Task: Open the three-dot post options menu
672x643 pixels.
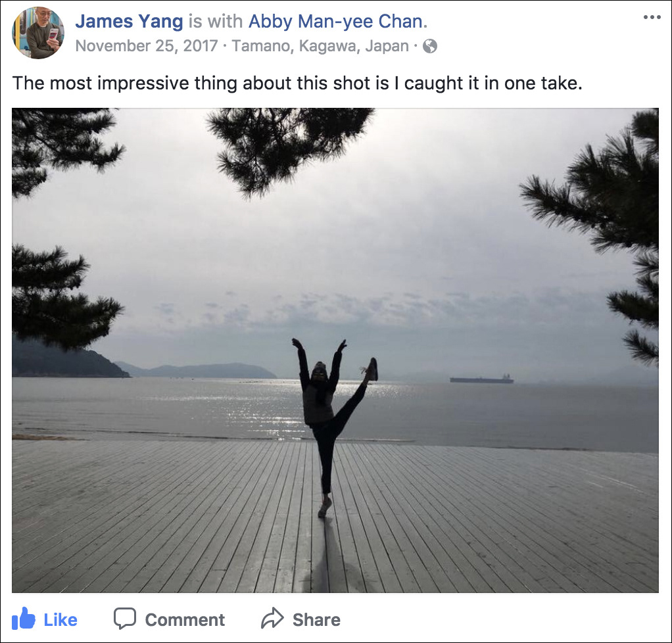Action: (x=652, y=17)
